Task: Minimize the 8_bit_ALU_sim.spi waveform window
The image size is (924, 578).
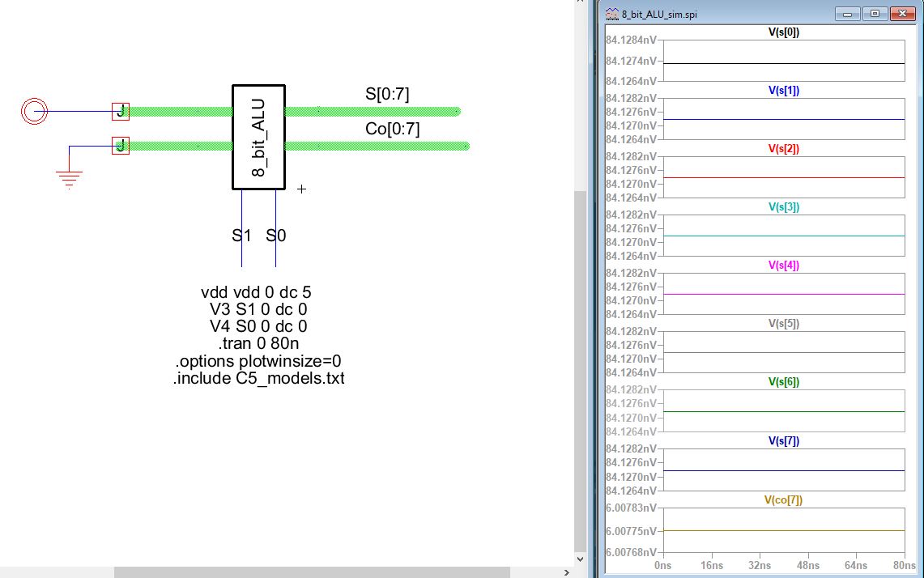Action: pyautogui.click(x=848, y=14)
